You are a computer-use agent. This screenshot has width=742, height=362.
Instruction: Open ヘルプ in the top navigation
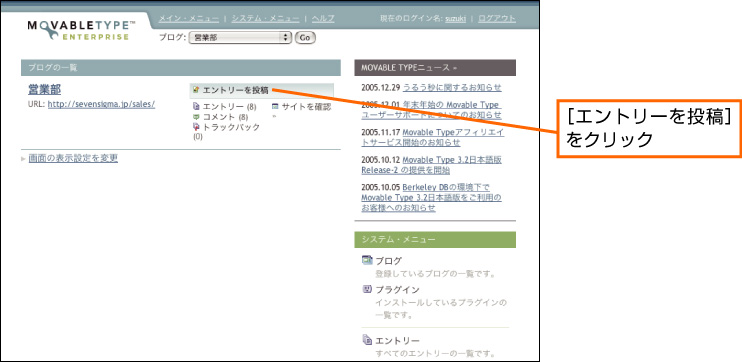(x=323, y=18)
